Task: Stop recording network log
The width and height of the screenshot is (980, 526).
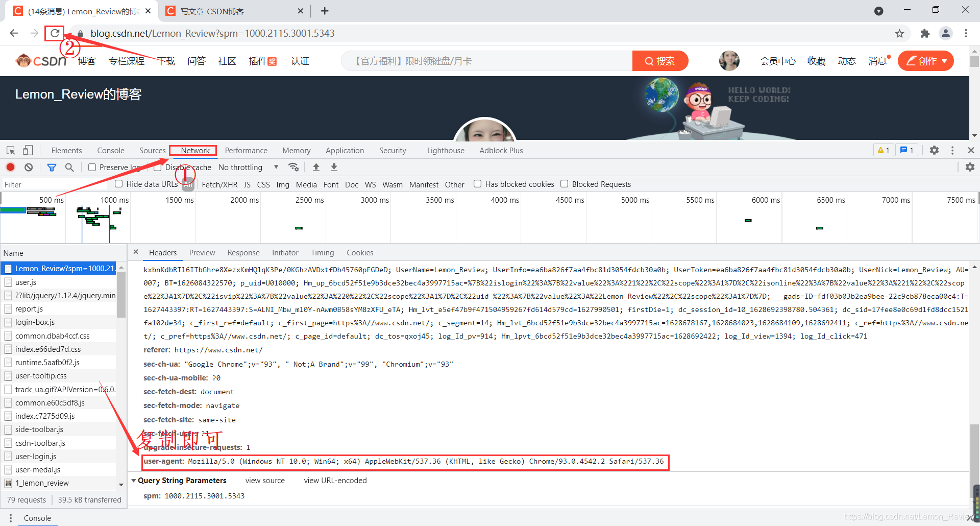Action: 10,167
